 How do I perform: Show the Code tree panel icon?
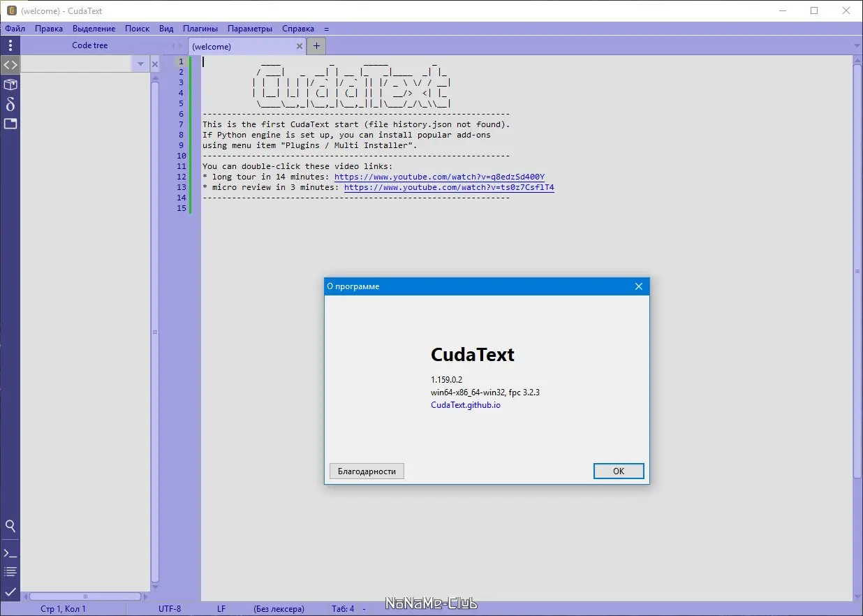tap(10, 65)
